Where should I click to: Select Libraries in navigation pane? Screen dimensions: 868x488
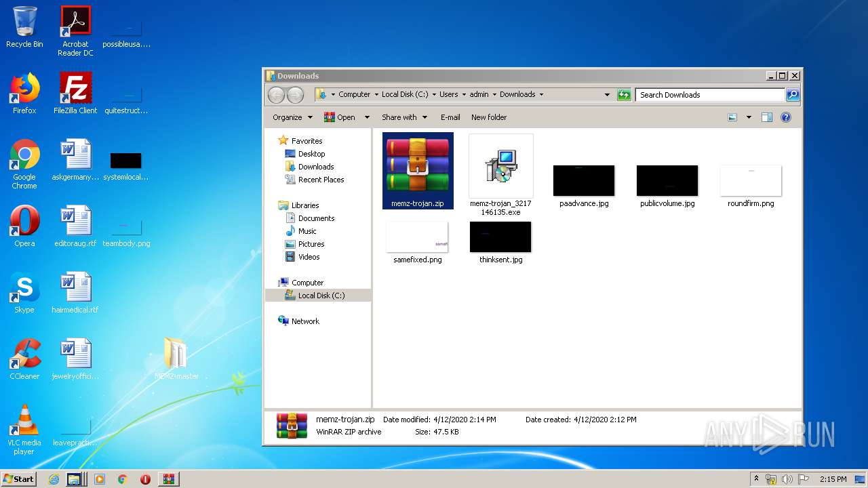(x=304, y=205)
